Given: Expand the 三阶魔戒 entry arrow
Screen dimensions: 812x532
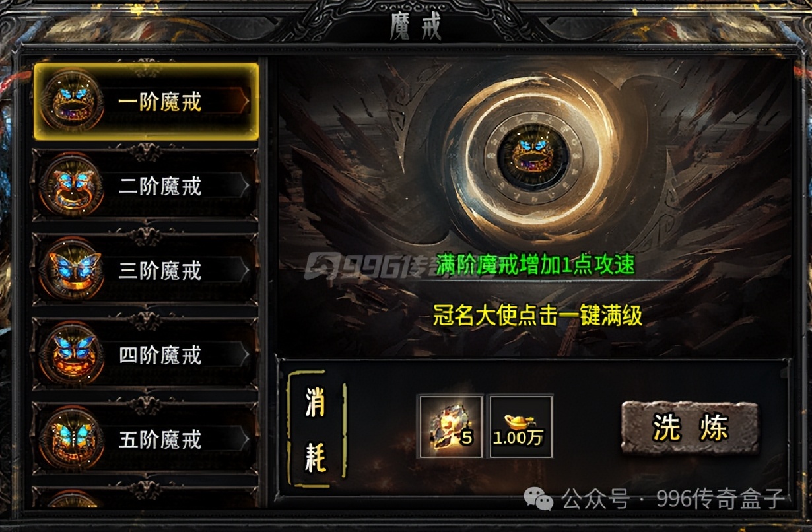Looking at the screenshot, I should (244, 271).
